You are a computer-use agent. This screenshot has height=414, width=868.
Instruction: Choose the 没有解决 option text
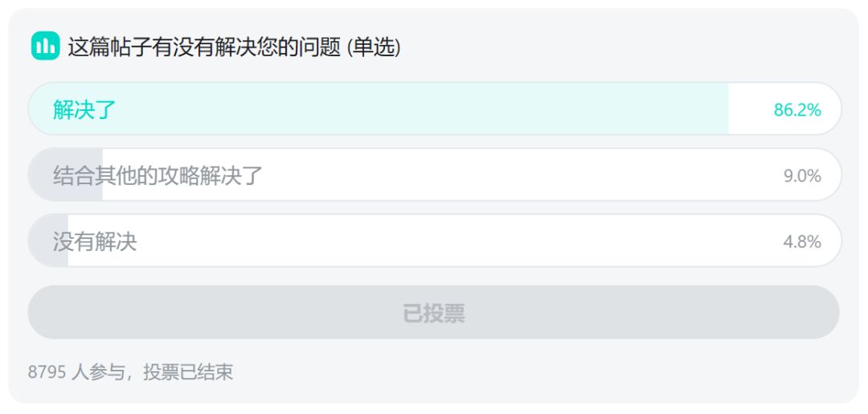tap(95, 241)
